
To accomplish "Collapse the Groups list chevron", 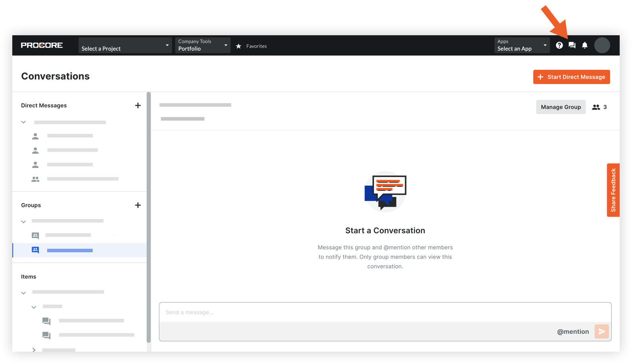I will (24, 221).
